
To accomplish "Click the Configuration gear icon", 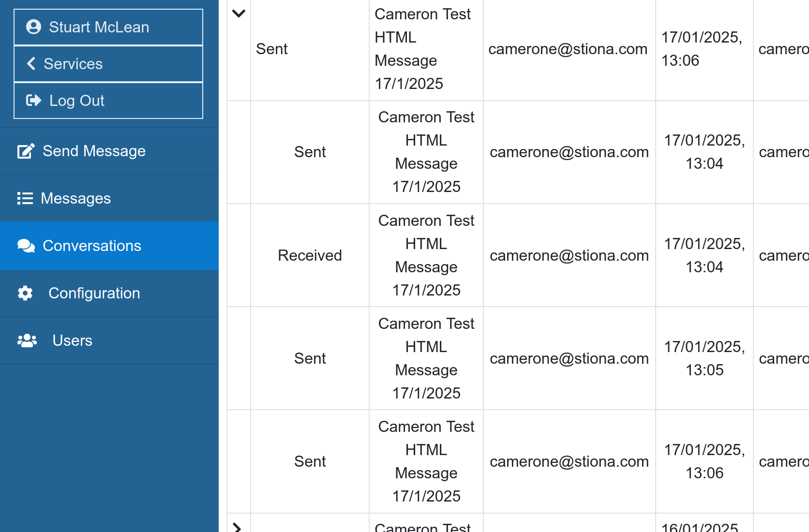I will click(25, 293).
